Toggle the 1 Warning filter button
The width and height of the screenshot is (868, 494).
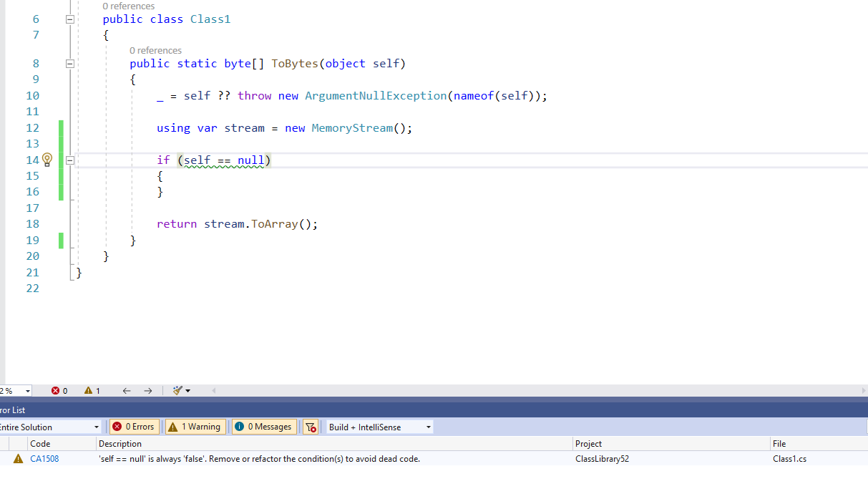[195, 427]
